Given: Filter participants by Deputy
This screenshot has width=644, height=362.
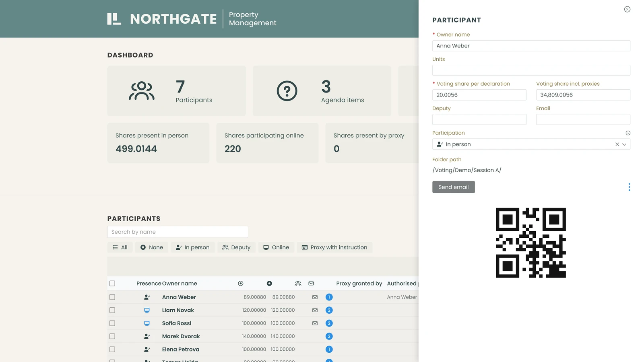Looking at the screenshot, I should pyautogui.click(x=237, y=247).
